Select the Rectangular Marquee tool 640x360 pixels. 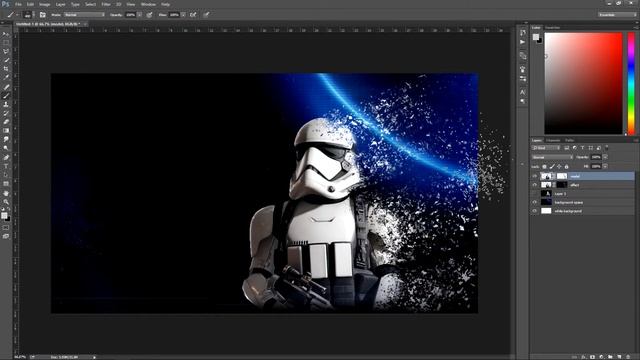point(6,42)
